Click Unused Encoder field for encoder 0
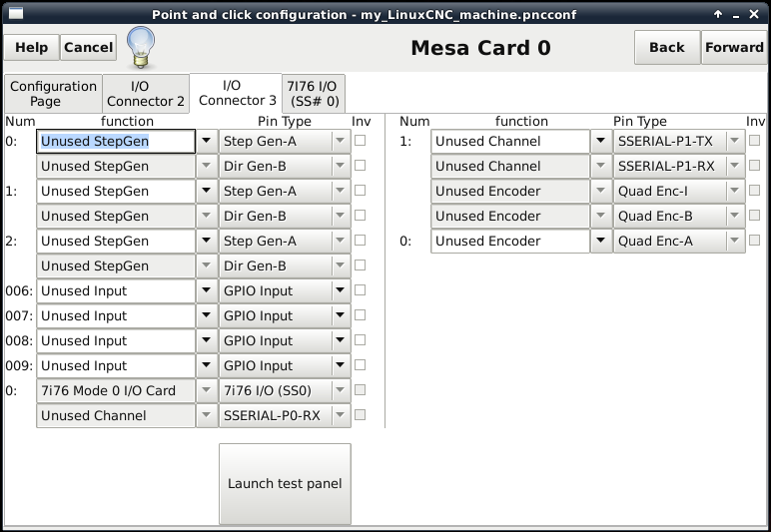 tap(510, 242)
